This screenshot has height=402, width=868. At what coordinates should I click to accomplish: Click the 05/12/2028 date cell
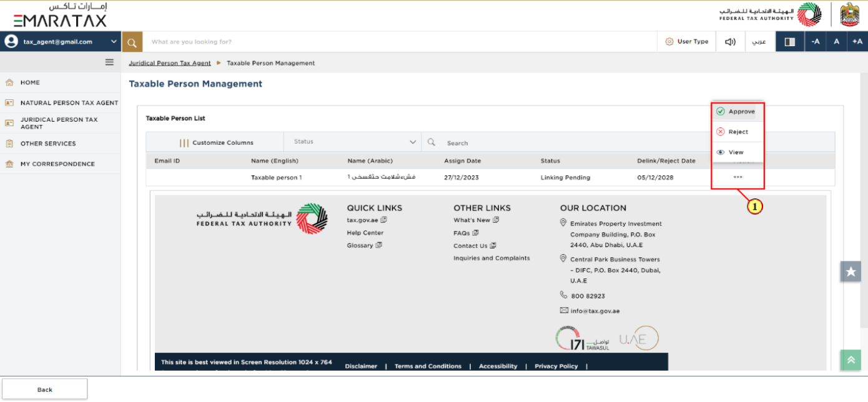tap(655, 177)
